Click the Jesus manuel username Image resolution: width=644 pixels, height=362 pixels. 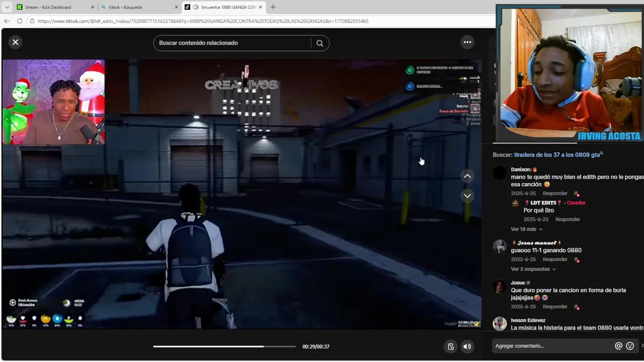click(537, 243)
